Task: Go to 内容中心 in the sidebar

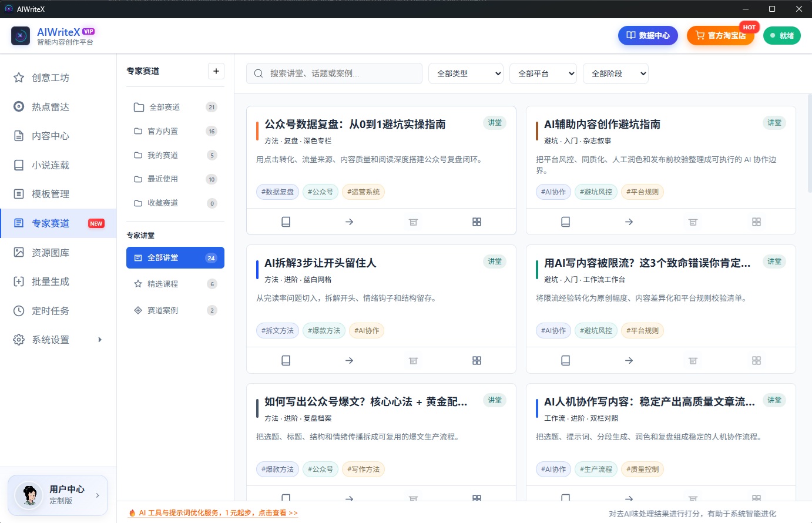Action: click(x=58, y=136)
